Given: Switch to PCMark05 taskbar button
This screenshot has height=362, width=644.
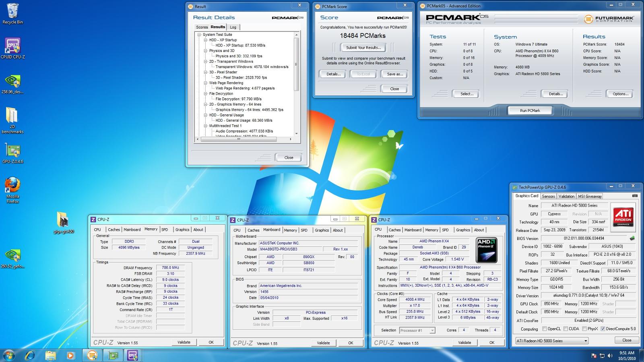Looking at the screenshot, I should (92, 355).
